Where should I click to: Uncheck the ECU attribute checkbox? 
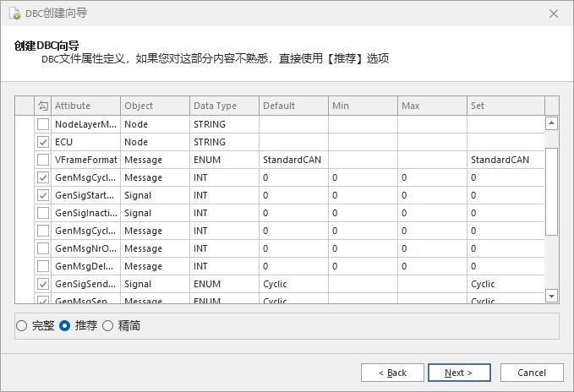[x=43, y=142]
